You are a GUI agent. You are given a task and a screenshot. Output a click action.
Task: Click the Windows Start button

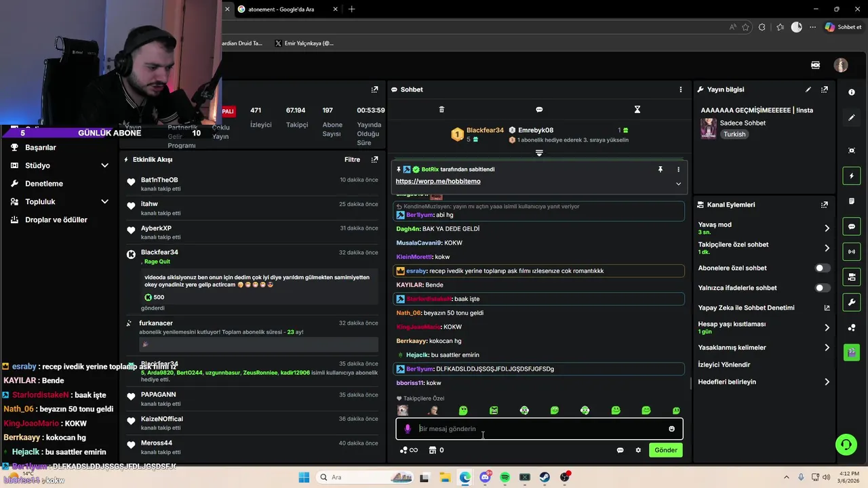click(304, 477)
